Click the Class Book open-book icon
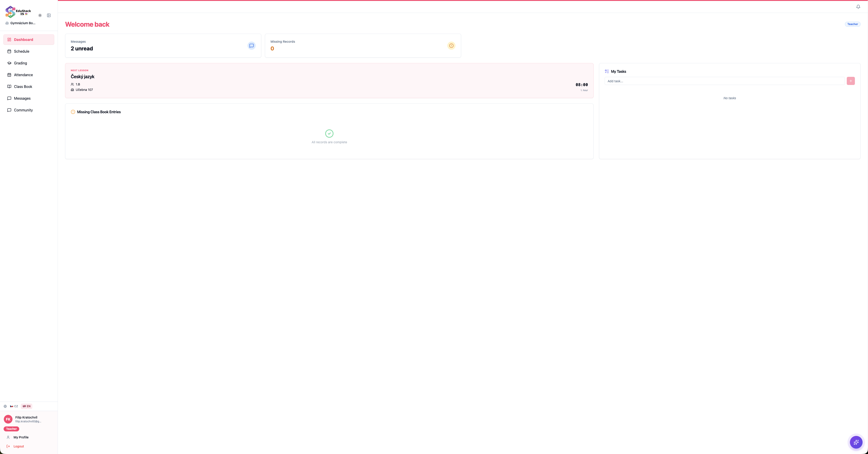Image resolution: width=868 pixels, height=454 pixels. [x=9, y=87]
